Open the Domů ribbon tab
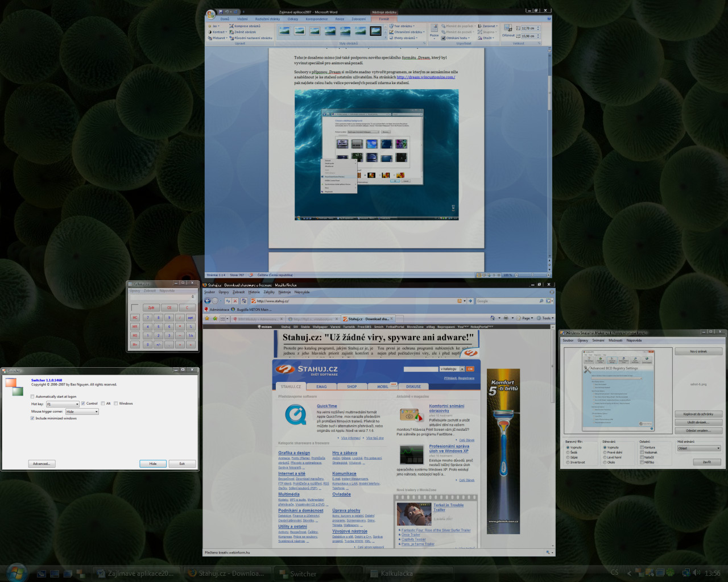This screenshot has height=582, width=728. [x=225, y=19]
